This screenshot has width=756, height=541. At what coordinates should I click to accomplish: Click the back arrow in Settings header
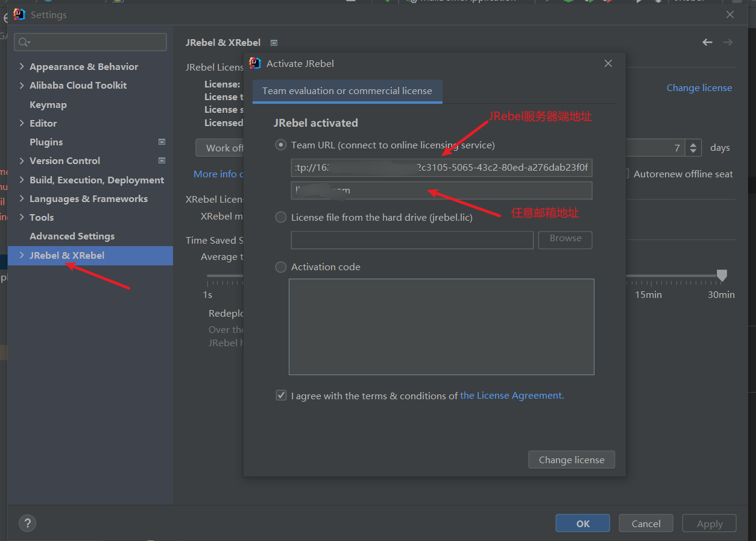708,42
